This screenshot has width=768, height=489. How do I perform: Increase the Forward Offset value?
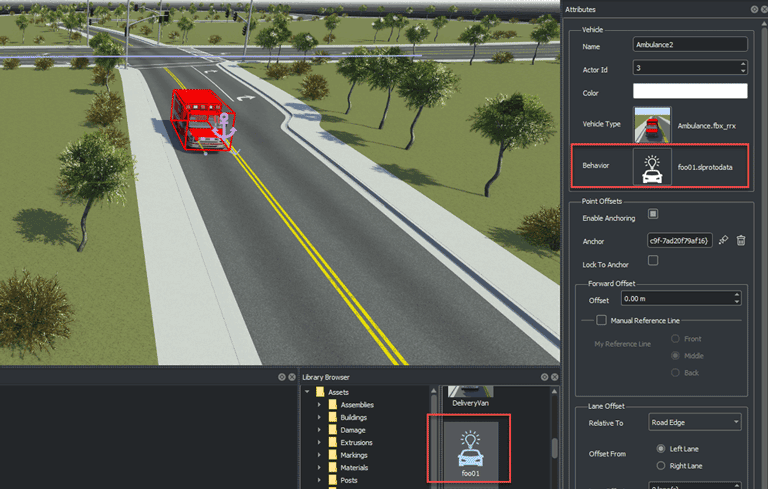[x=737, y=295]
